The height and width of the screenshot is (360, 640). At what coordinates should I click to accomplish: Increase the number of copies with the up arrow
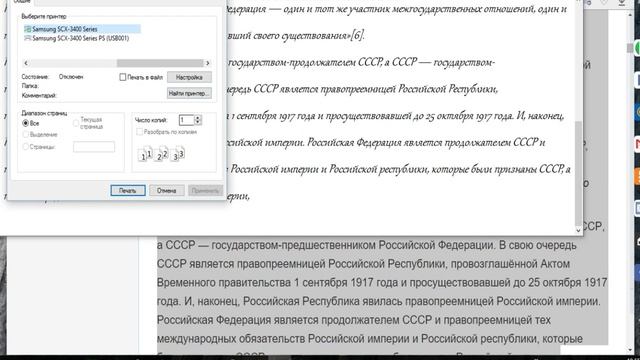tap(198, 118)
